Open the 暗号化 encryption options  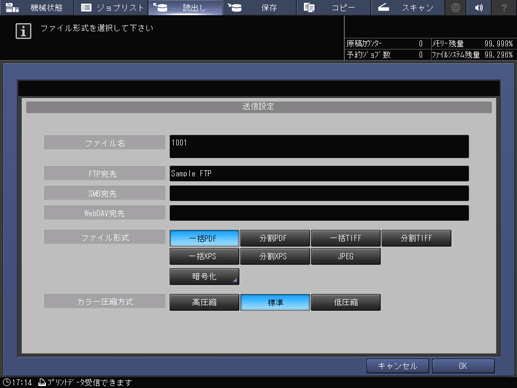(204, 276)
